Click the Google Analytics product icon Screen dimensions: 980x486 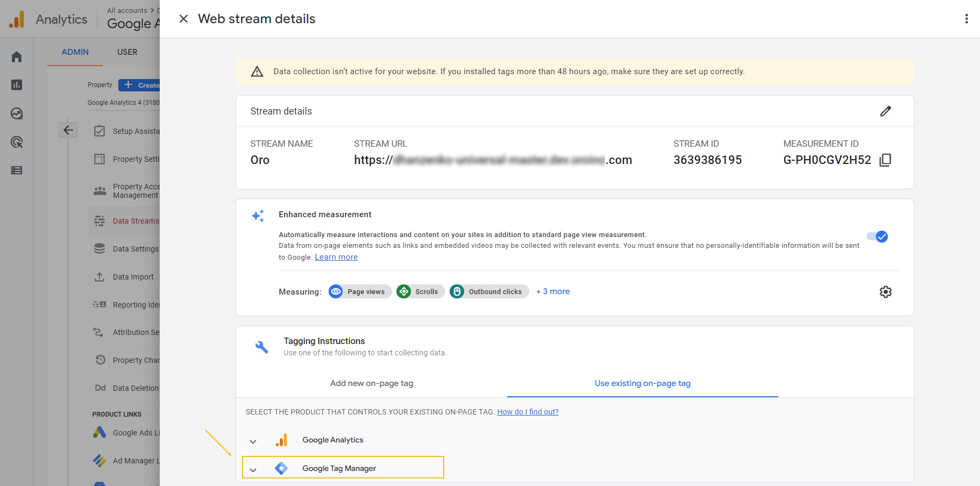click(281, 440)
